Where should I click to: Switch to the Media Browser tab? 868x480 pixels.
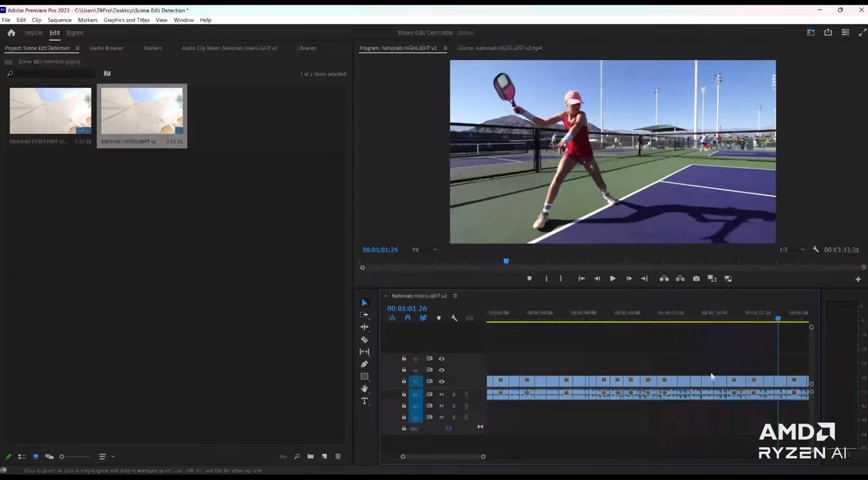pos(107,48)
